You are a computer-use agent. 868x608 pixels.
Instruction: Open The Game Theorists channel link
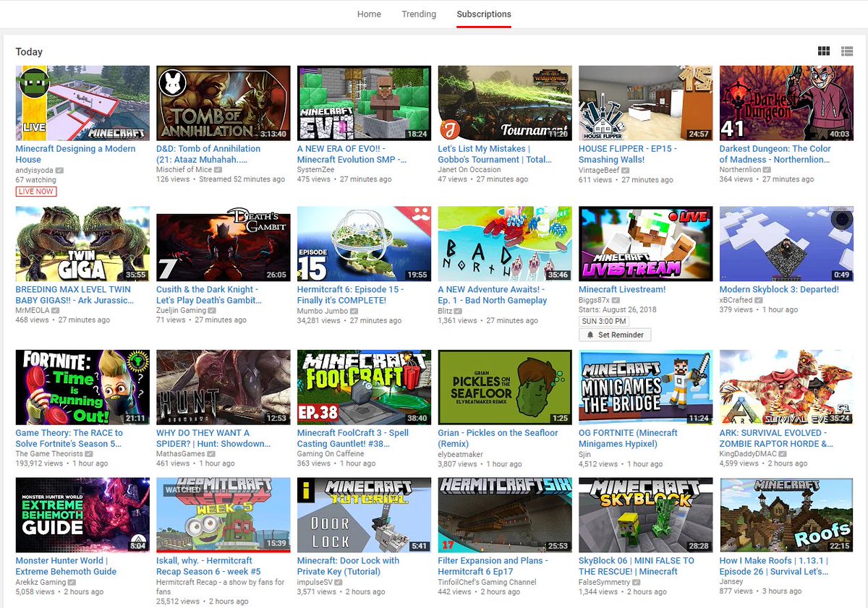coord(49,454)
